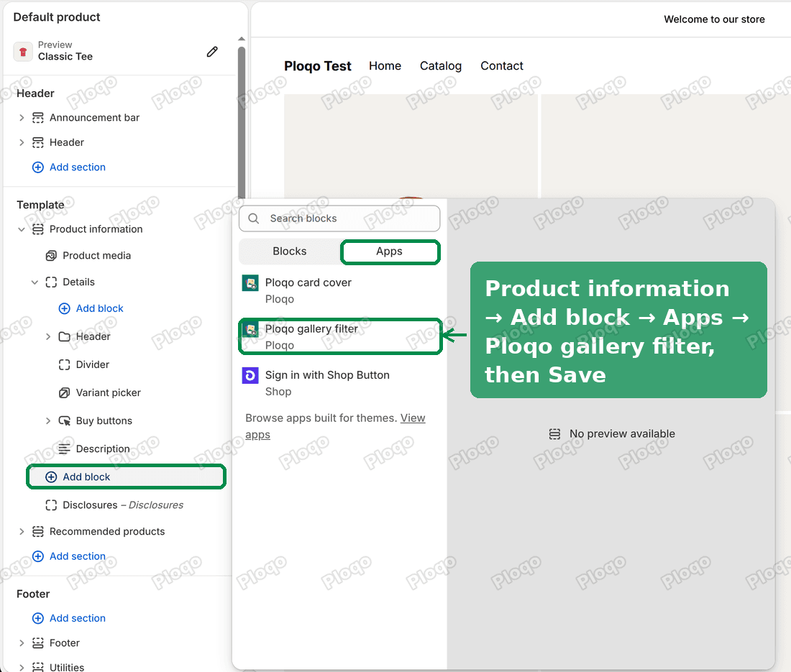
Task: Select the Variant picker block
Action: pos(108,392)
